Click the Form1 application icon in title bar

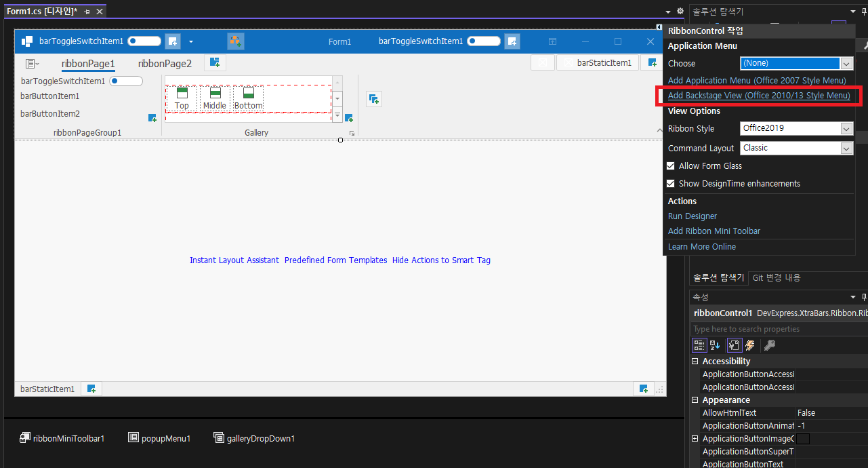pos(27,41)
